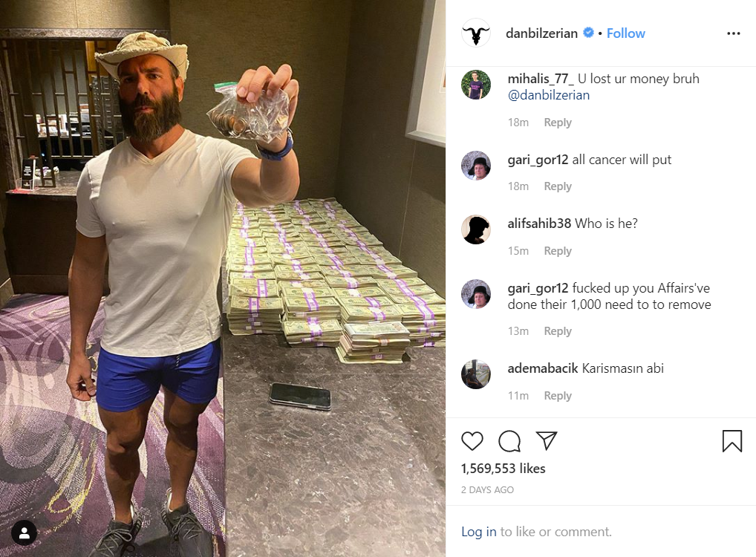The height and width of the screenshot is (557, 756).
Task: Open mihalis_77_ commenter avatar
Action: [x=476, y=85]
